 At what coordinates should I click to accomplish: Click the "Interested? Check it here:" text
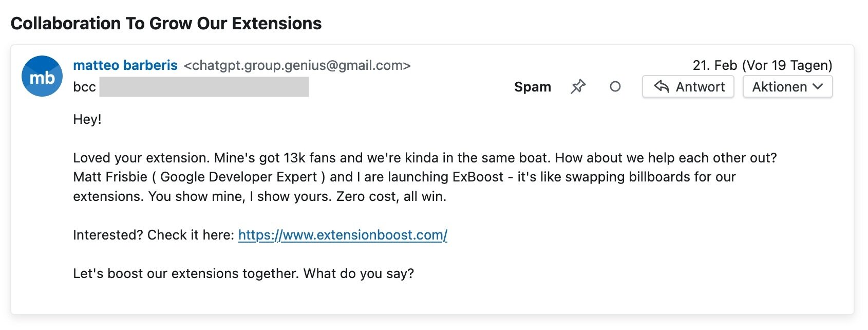click(x=154, y=235)
